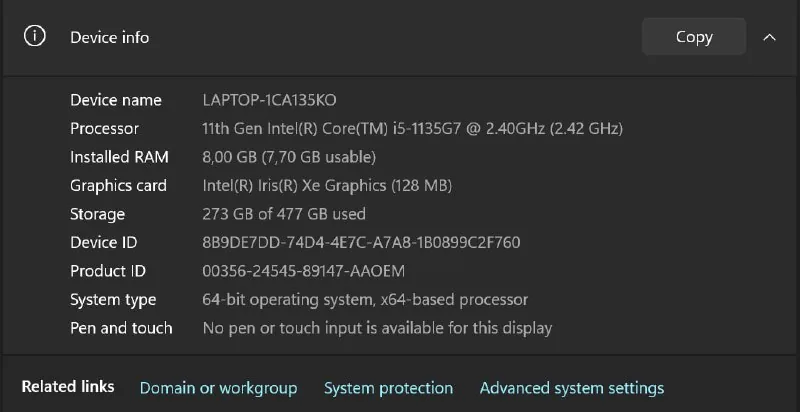
Task: Click the Installed RAM value text
Action: tap(289, 157)
